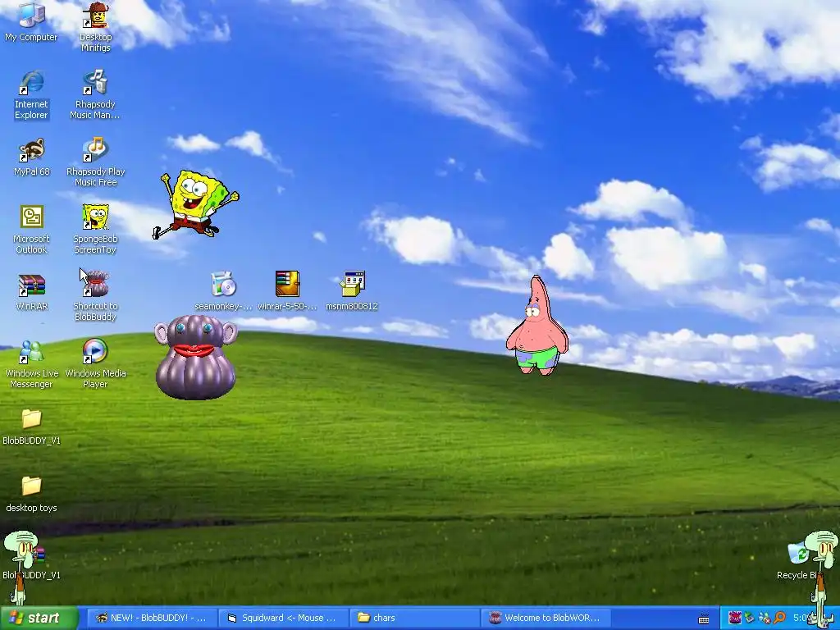Viewport: 840px width, 630px height.
Task: Select the Windows Media Player shortcut
Action: [95, 364]
